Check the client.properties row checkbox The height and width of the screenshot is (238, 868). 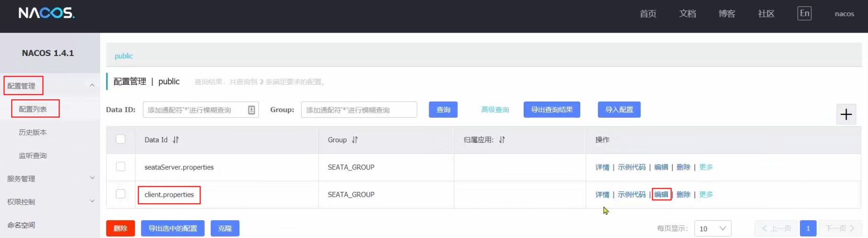click(x=120, y=193)
